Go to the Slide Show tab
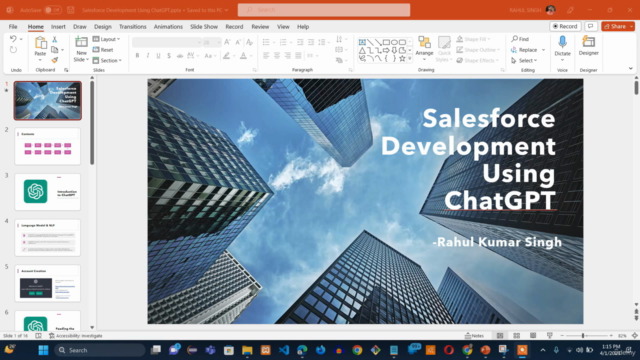Image resolution: width=640 pixels, height=360 pixels. tap(204, 27)
